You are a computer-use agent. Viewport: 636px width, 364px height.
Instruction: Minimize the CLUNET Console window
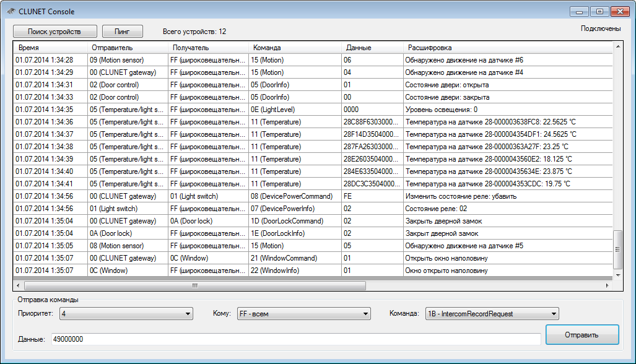pos(579,12)
